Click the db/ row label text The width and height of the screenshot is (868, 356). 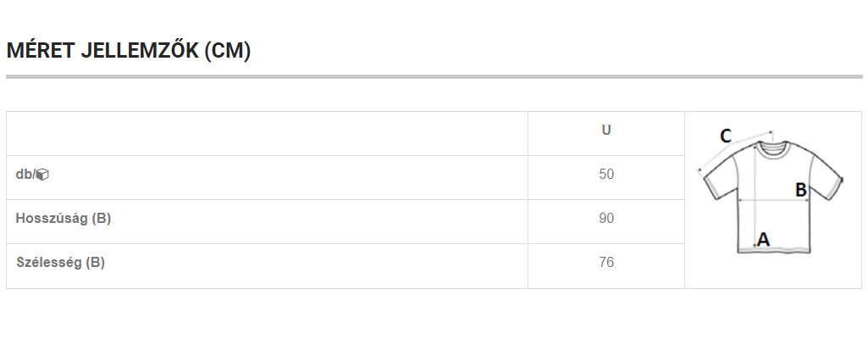pyautogui.click(x=25, y=175)
